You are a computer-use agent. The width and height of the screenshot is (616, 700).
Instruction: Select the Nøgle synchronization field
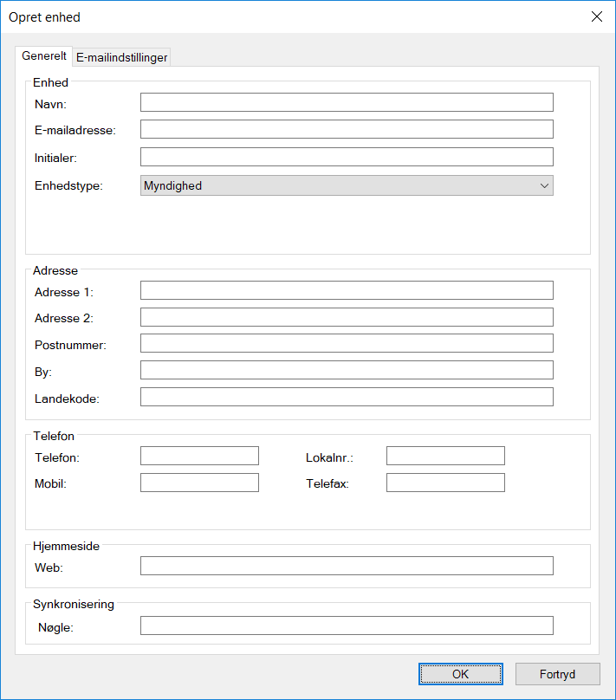tap(347, 625)
